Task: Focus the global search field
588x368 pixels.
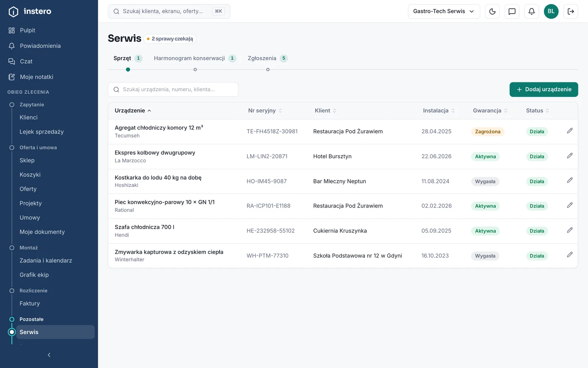Action: pyautogui.click(x=169, y=11)
